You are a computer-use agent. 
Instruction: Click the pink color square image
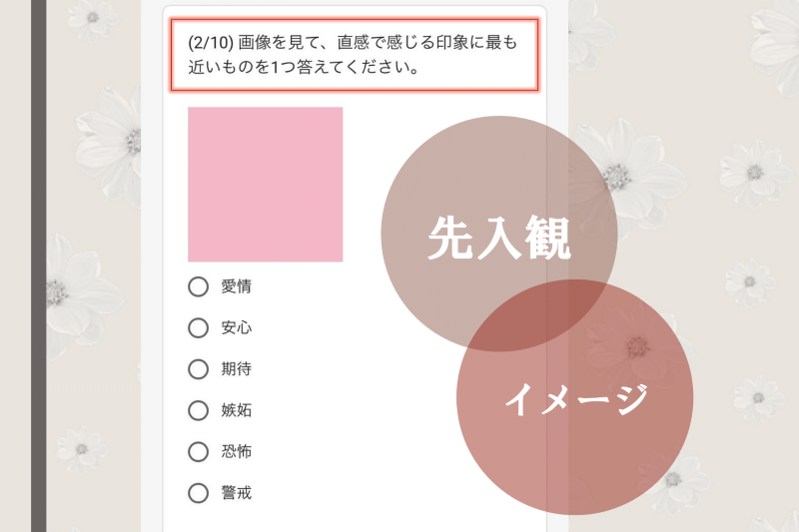tap(266, 185)
